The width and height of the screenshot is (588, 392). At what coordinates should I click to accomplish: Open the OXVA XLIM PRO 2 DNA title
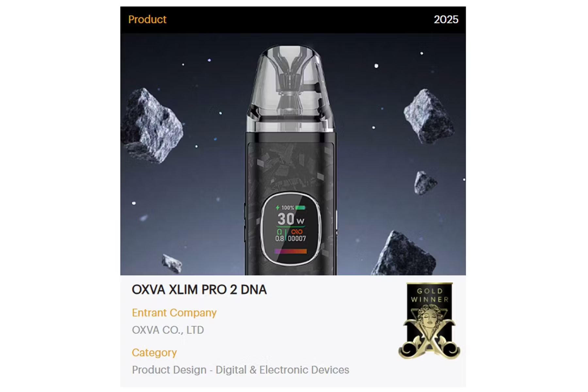[x=199, y=290]
